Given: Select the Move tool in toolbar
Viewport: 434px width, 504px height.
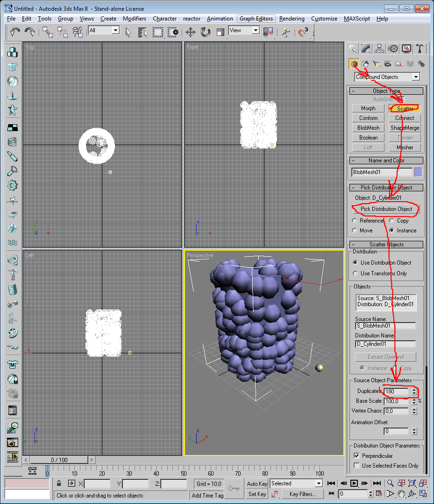Looking at the screenshot, I should [190, 32].
